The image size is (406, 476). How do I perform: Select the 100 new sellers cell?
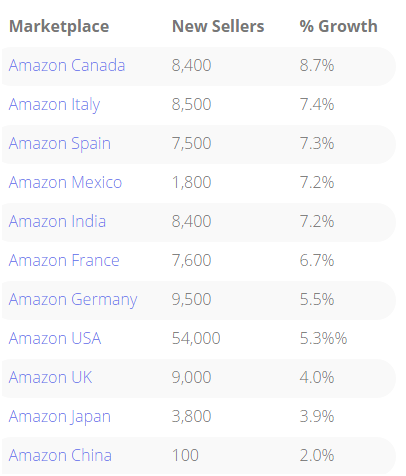[x=185, y=456]
